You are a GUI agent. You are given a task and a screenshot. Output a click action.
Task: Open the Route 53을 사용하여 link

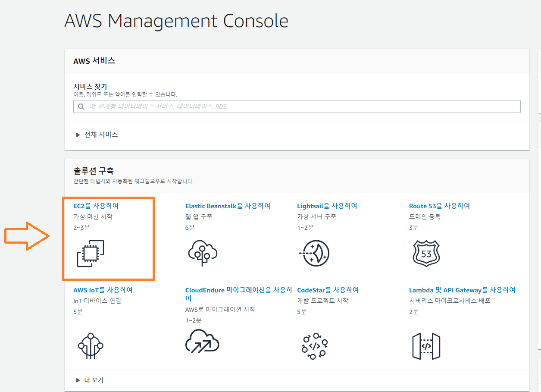click(x=439, y=206)
